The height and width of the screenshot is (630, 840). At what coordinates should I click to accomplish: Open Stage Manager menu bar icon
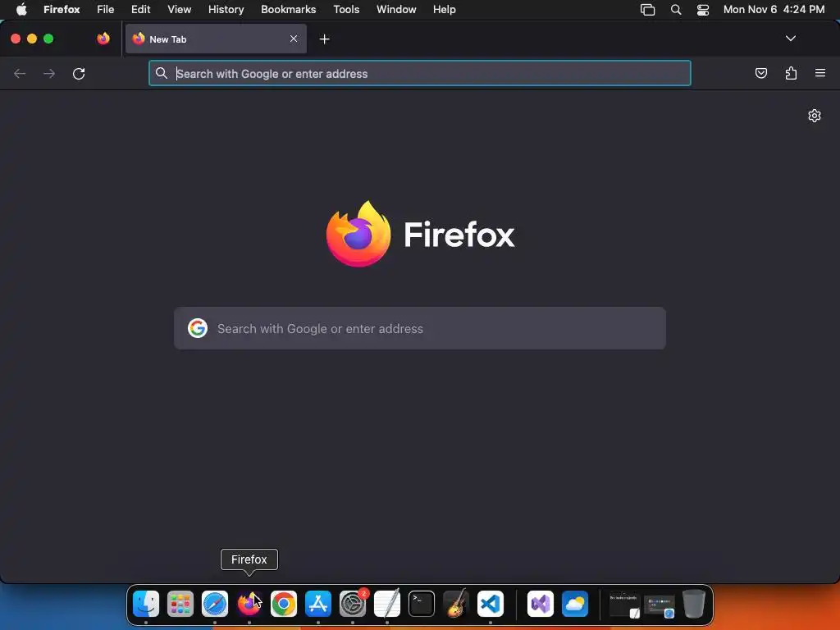tap(648, 10)
